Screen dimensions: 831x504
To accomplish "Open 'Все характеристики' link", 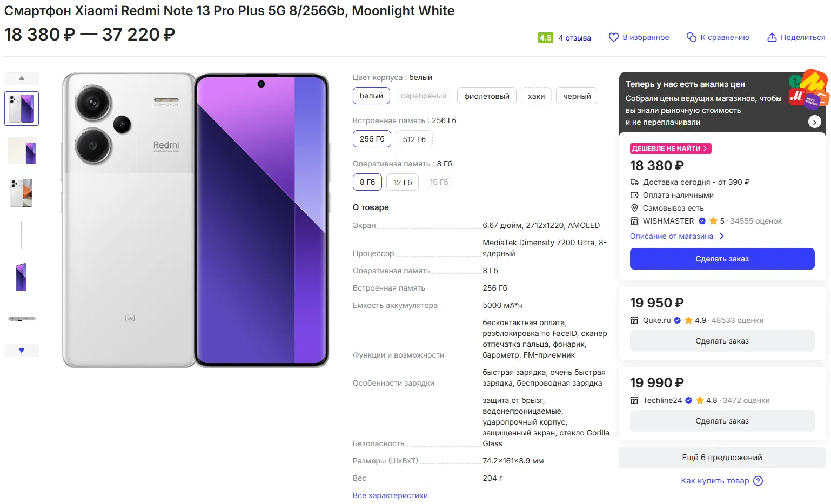I will point(390,495).
